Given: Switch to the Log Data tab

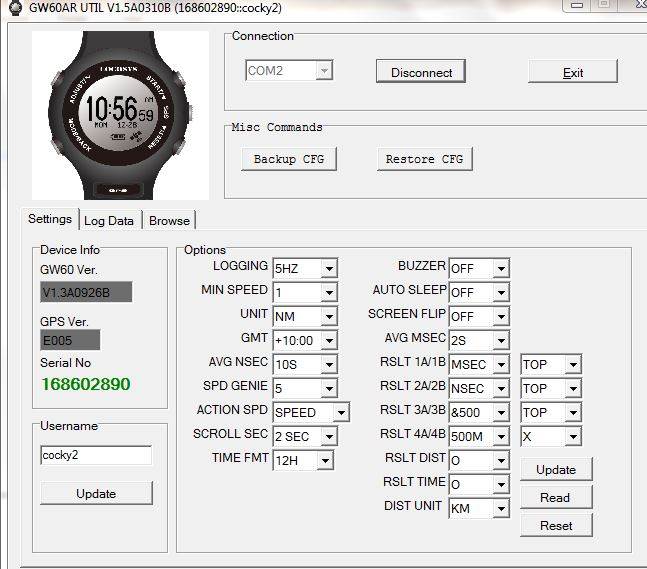Looking at the screenshot, I should 108,221.
